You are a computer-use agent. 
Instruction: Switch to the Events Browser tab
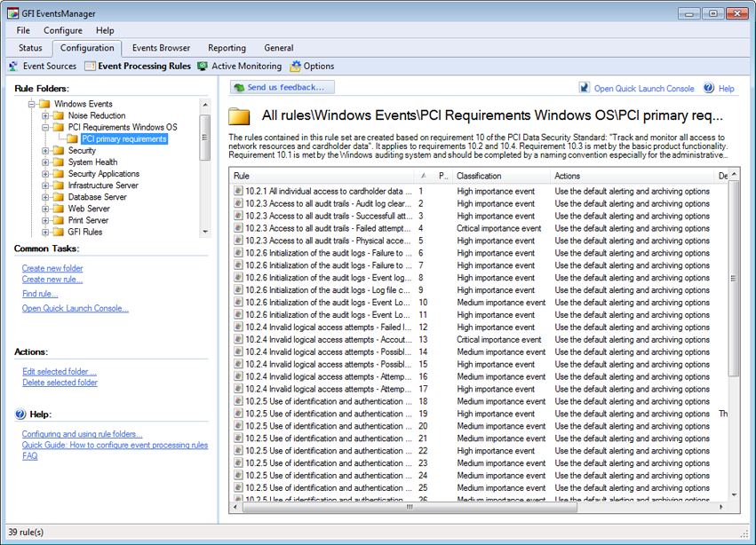[x=161, y=48]
